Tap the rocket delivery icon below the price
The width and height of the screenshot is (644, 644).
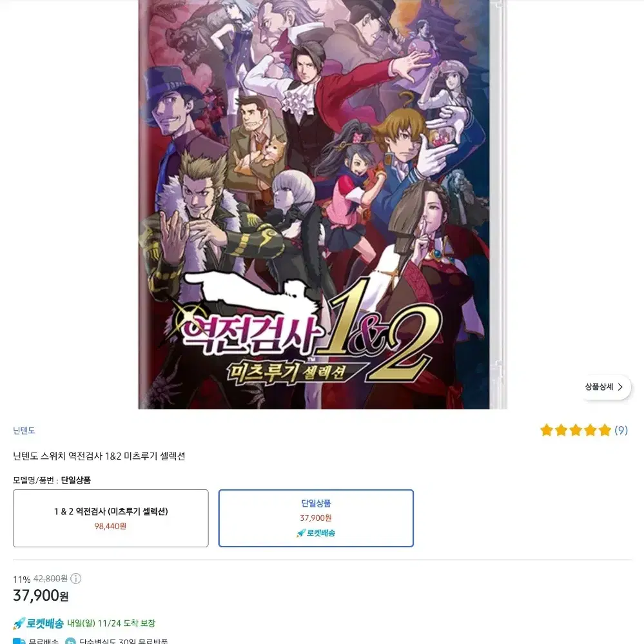19,623
